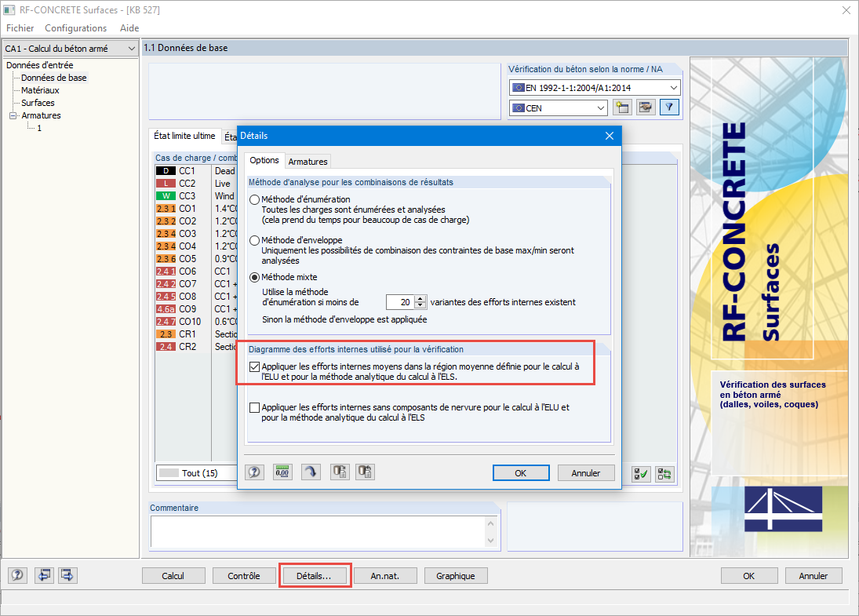The width and height of the screenshot is (859, 616).
Task: Collapse the Armatures tree node
Action: pos(13,115)
